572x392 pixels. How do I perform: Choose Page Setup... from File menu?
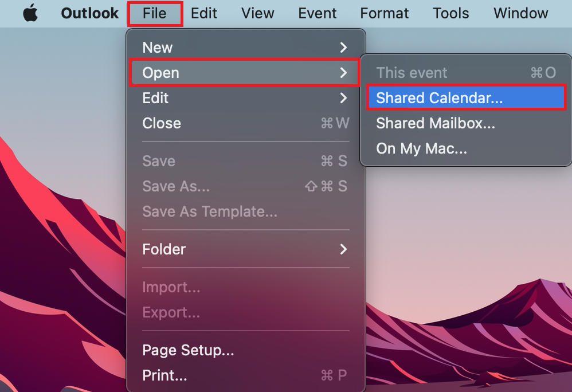click(188, 350)
